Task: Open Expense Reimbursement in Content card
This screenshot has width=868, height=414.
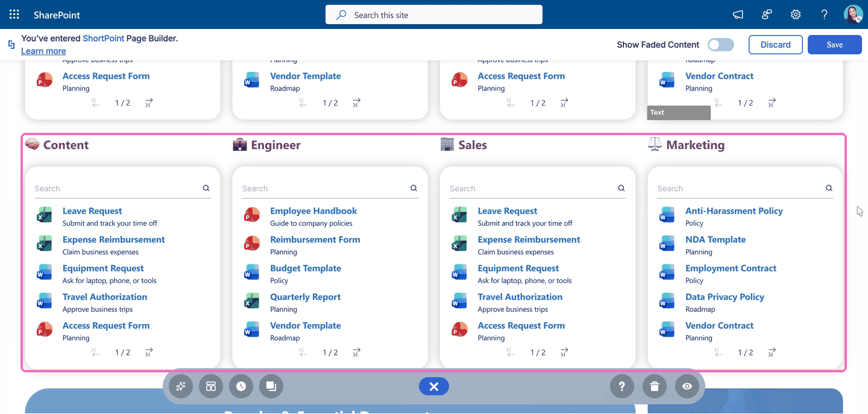Action: pos(114,240)
